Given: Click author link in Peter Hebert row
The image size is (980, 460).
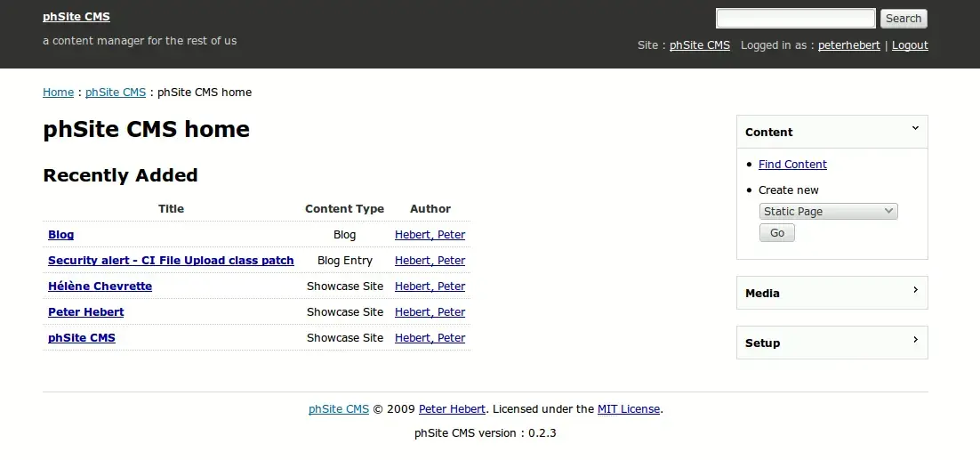Looking at the screenshot, I should pos(430,312).
